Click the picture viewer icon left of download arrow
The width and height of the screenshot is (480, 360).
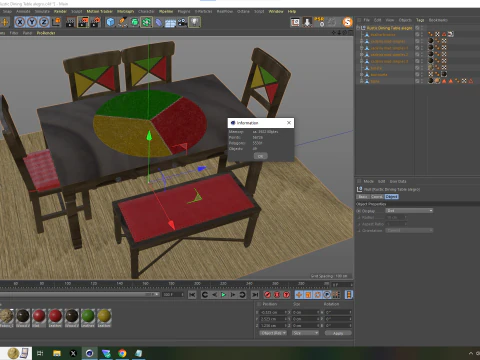[x=295, y=22]
